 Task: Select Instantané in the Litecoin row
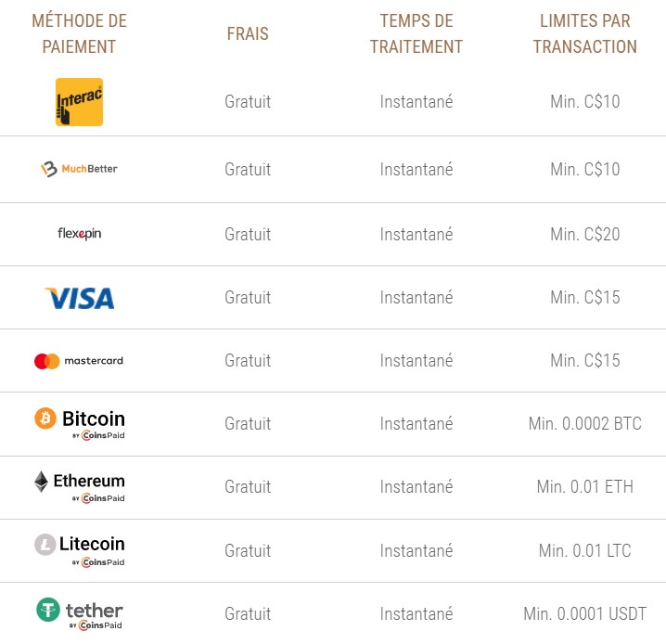[416, 550]
